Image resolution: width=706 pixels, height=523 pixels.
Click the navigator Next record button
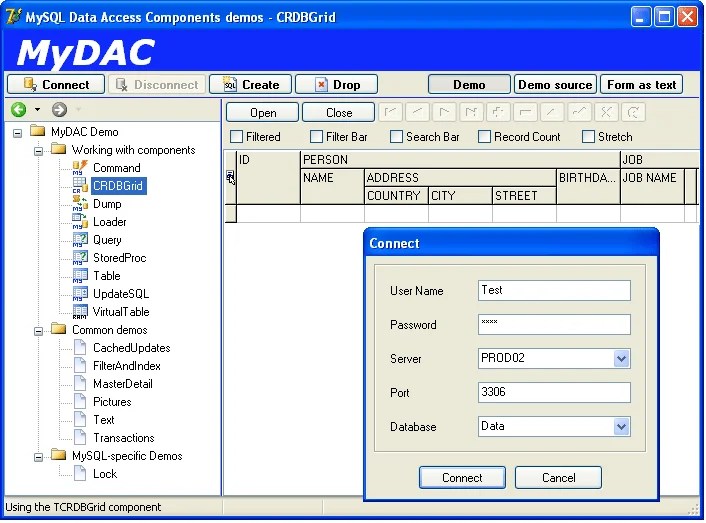pos(444,113)
